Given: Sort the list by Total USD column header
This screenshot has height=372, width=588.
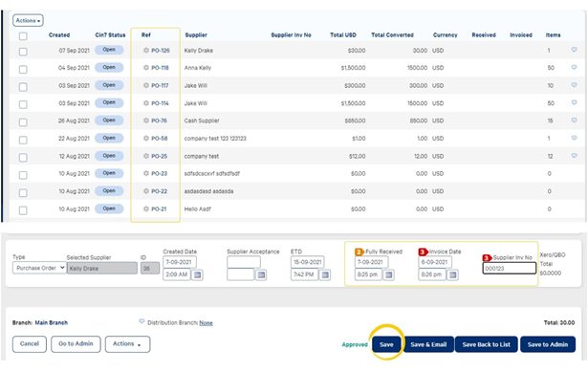Looking at the screenshot, I should pyautogui.click(x=343, y=34).
